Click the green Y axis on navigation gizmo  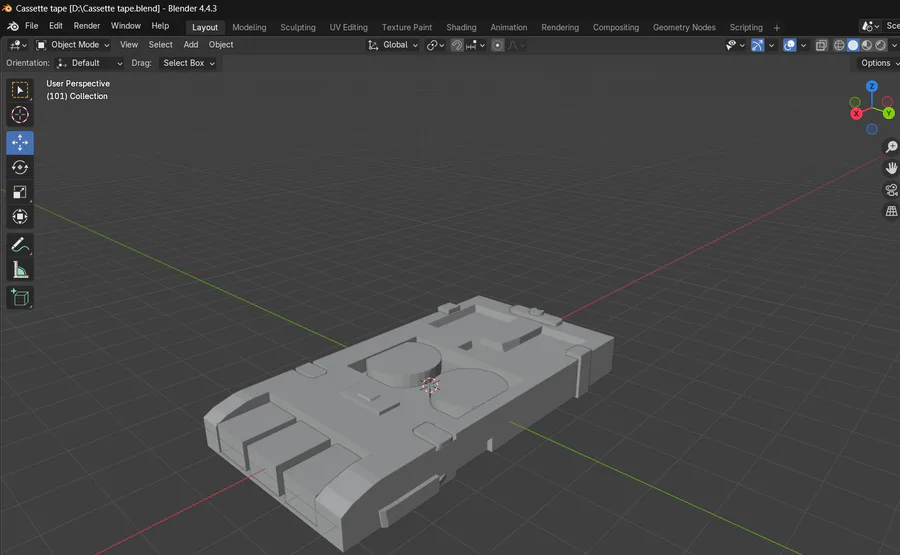889,114
